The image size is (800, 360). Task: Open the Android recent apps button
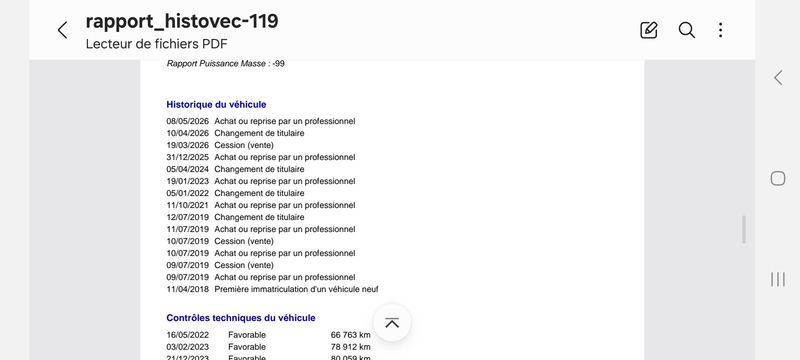click(778, 279)
